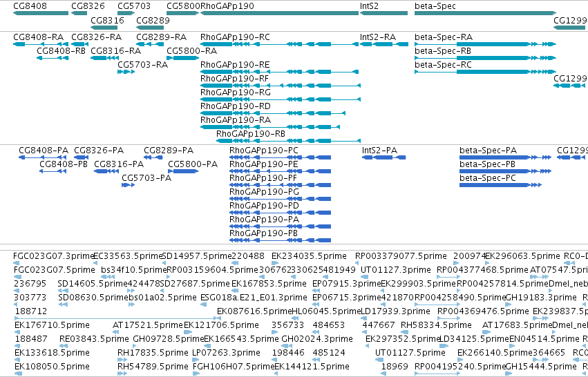Select the RhoGAPp190-RB transcript label
Screen dimensions: 588x377
point(251,134)
